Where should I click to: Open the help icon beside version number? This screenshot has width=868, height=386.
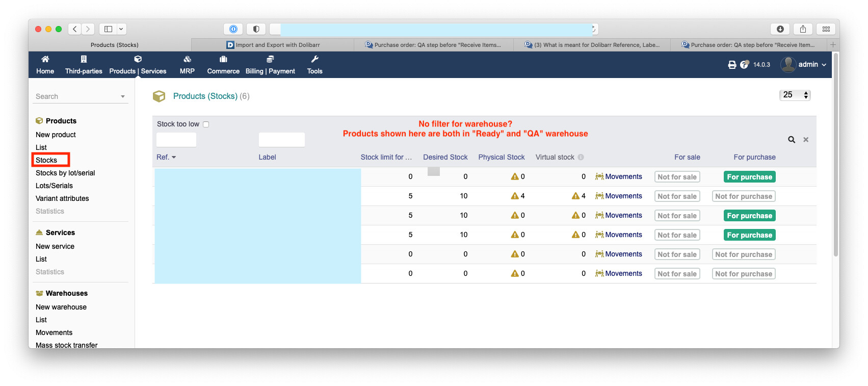[x=744, y=65]
